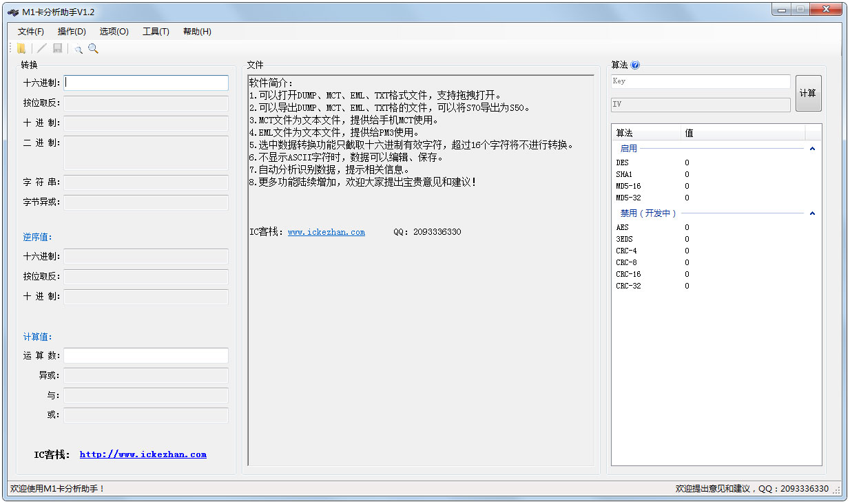
Task: Click the large zoom-in magnifier icon
Action: pyautogui.click(x=94, y=48)
